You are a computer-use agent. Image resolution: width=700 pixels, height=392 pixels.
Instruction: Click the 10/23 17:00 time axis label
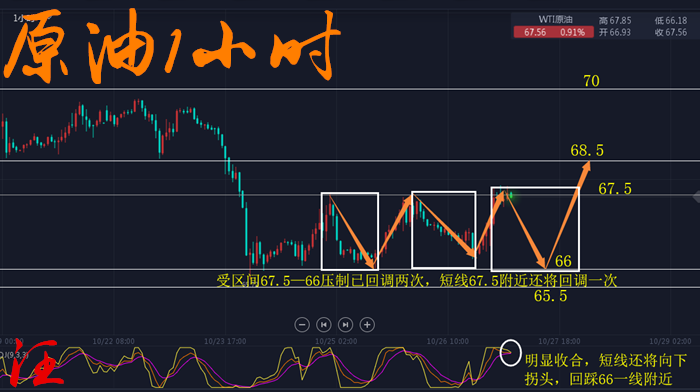(x=225, y=341)
